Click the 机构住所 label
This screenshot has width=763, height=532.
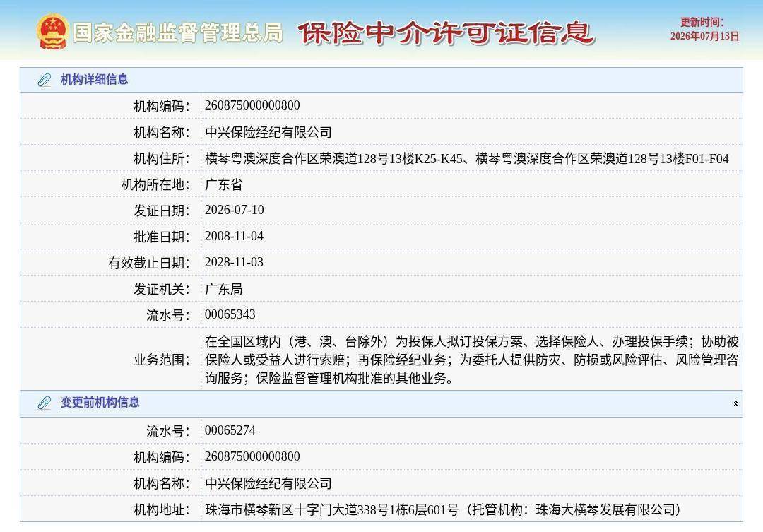click(x=162, y=159)
